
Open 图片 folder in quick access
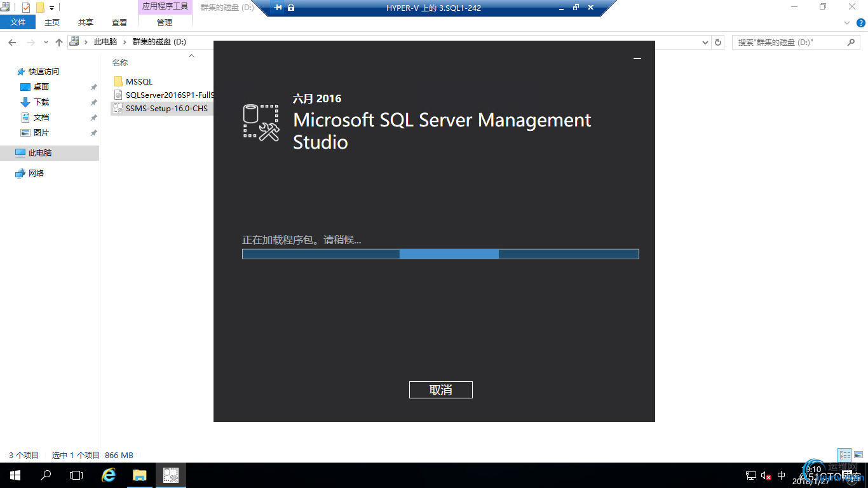click(x=41, y=133)
